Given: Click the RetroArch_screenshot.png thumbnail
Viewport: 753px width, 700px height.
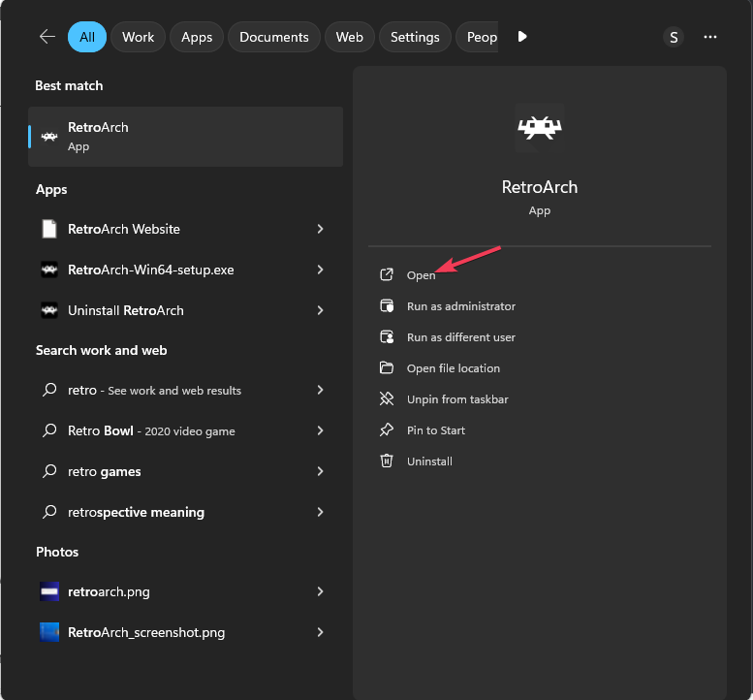Looking at the screenshot, I should pos(49,632).
